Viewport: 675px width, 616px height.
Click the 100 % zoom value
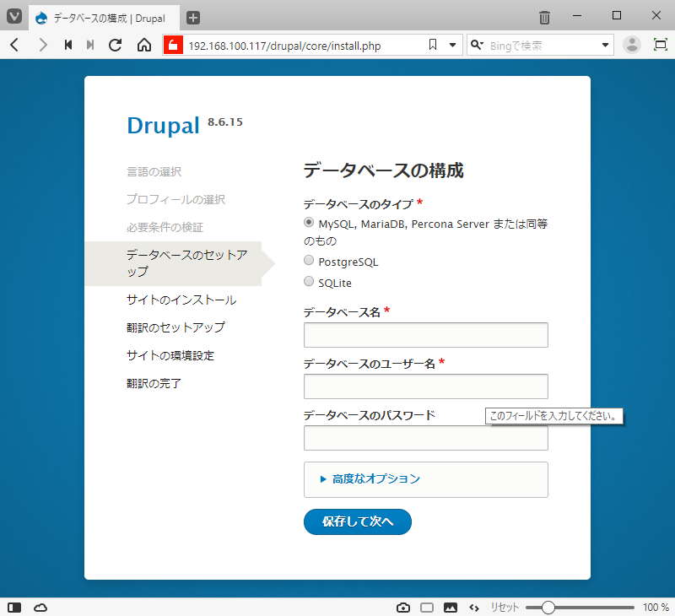656,608
